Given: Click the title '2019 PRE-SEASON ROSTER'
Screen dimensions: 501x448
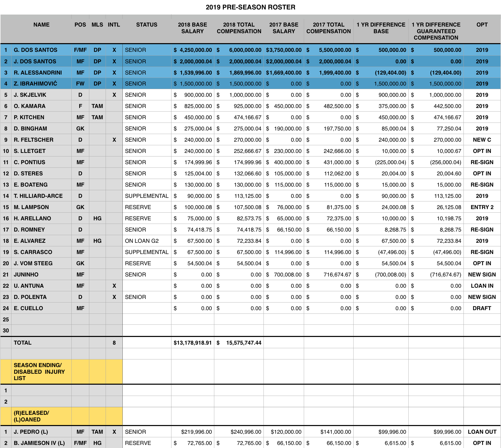Looking at the screenshot, I should [250, 7].
